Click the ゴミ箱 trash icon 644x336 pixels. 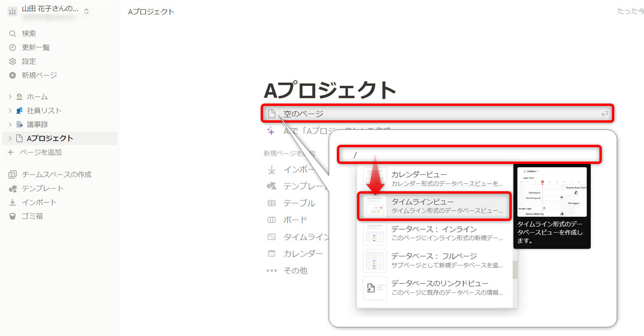coord(12,216)
